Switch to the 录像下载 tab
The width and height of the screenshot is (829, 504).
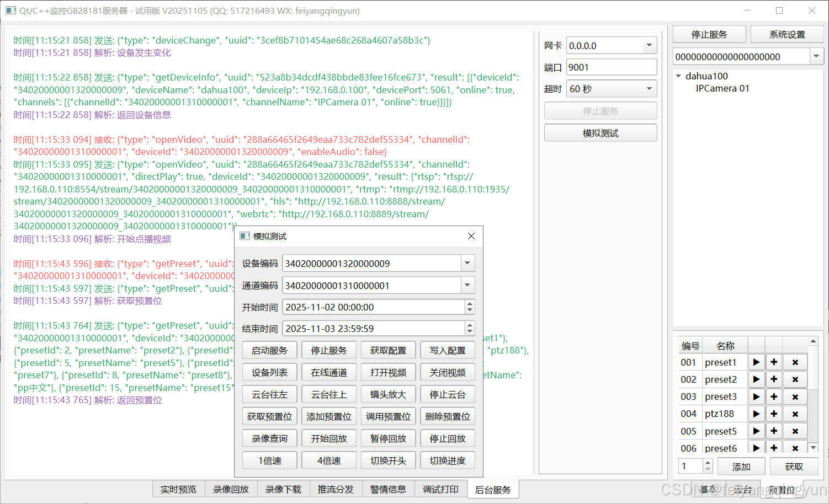(x=283, y=489)
